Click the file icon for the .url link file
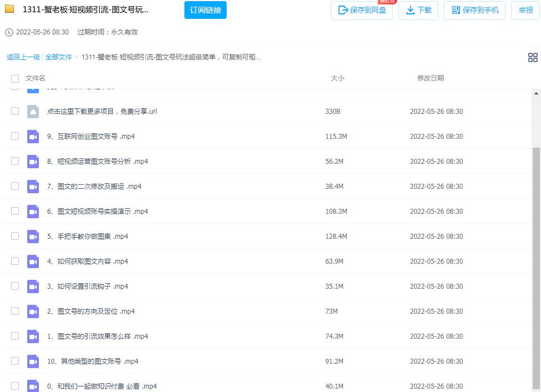Screen dimensions: 541x392 [x=33, y=112]
